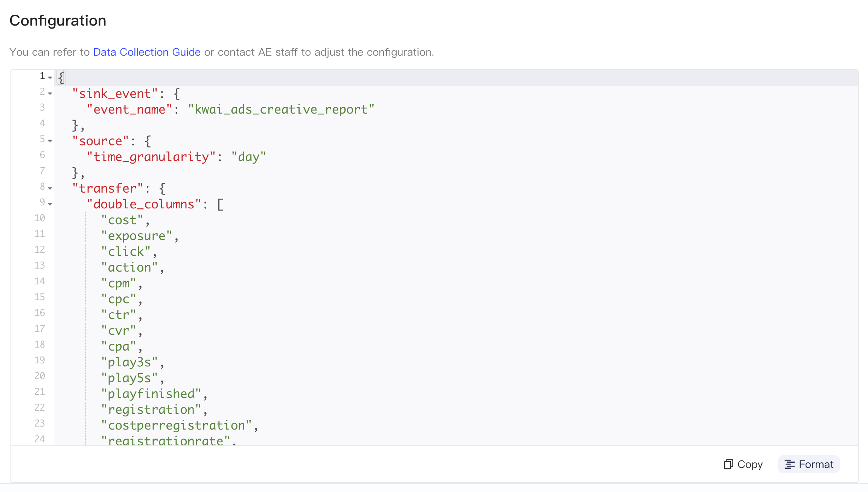The image size is (868, 492).
Task: Click the "ctr" array entry
Action: (x=119, y=315)
